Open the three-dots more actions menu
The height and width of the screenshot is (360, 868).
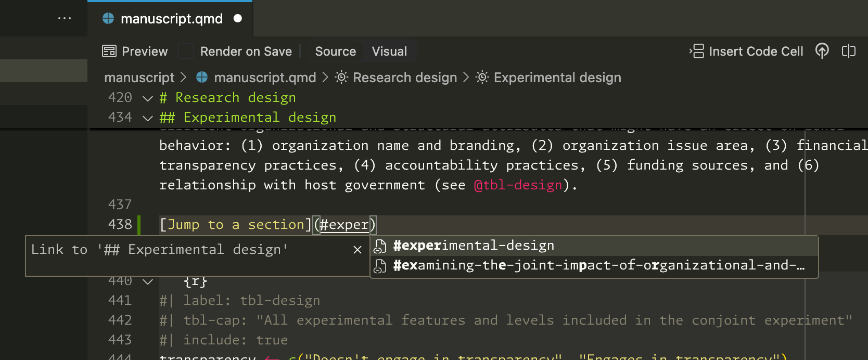click(65, 18)
